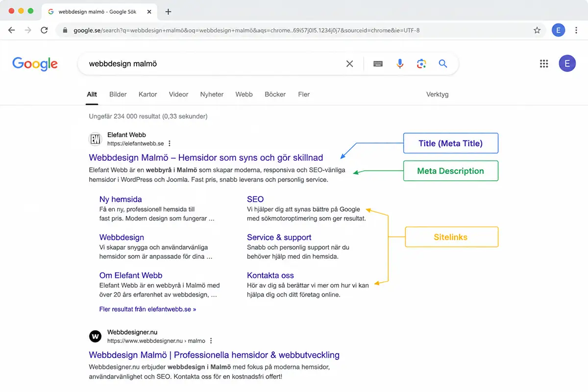Image resolution: width=588 pixels, height=392 pixels.
Task: Click the macOS yellow minimize window button
Action: tap(21, 11)
